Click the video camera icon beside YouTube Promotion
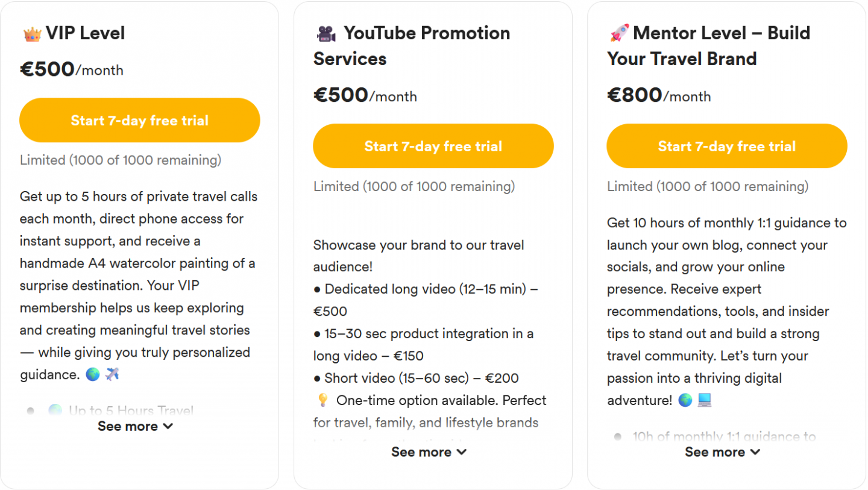The height and width of the screenshot is (490, 868). coord(326,34)
